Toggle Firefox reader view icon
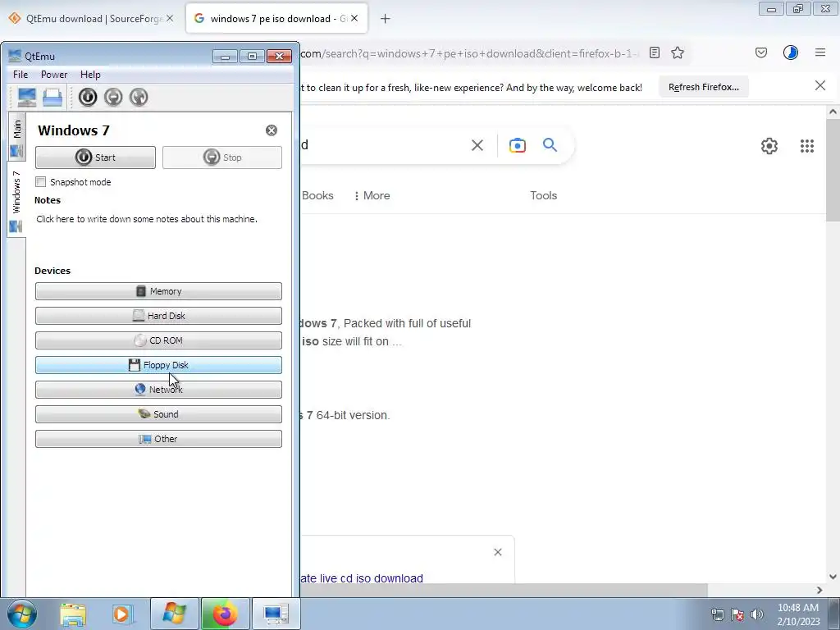The image size is (840, 630). coord(654,52)
